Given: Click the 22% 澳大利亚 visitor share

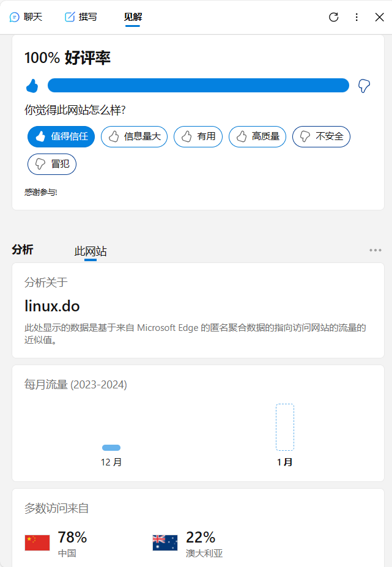Looking at the screenshot, I should [x=204, y=544].
